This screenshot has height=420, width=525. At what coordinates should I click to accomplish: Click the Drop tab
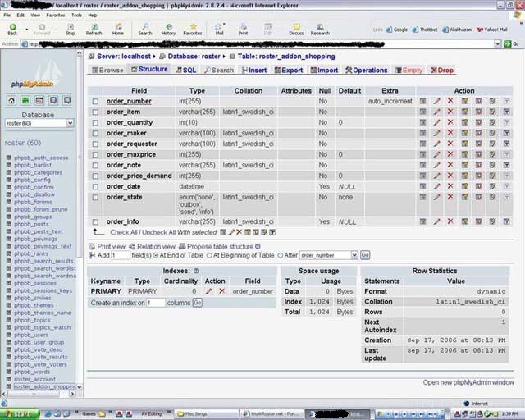pyautogui.click(x=442, y=70)
